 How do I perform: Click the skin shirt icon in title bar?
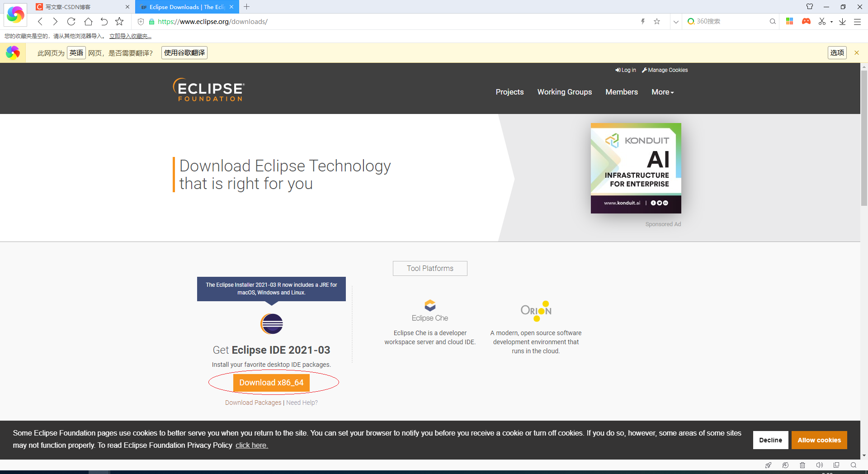click(810, 6)
